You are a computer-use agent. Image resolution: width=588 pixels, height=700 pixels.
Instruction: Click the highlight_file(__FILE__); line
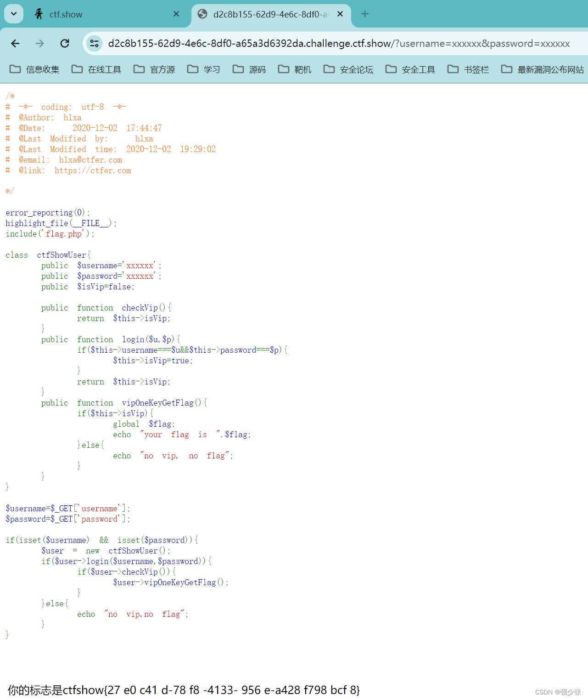pos(61,223)
